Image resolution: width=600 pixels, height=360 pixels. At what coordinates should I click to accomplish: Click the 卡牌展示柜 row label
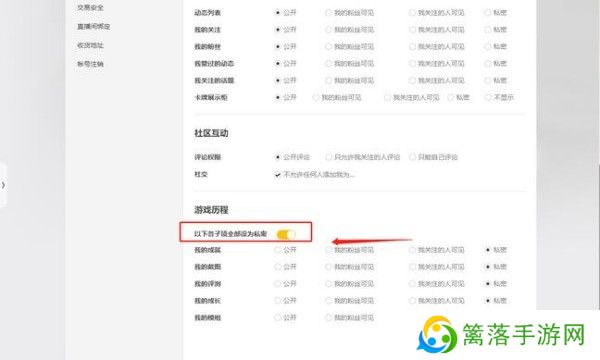[211, 98]
